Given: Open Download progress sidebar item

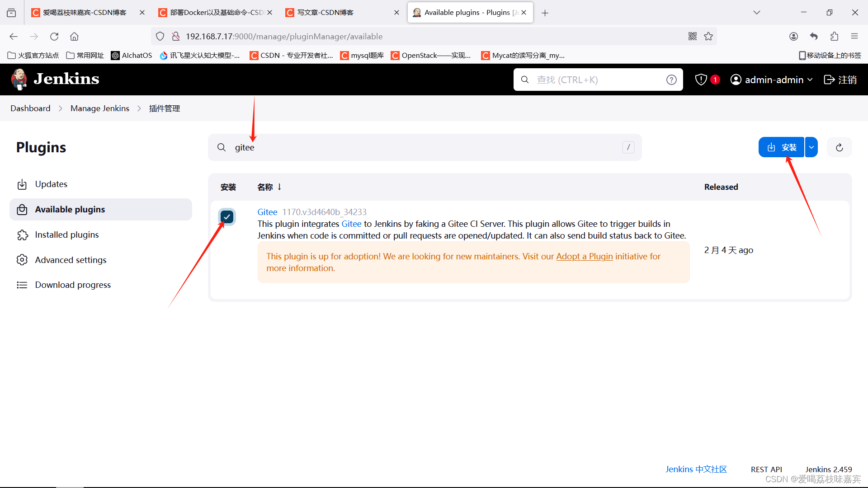Looking at the screenshot, I should 101,285.
